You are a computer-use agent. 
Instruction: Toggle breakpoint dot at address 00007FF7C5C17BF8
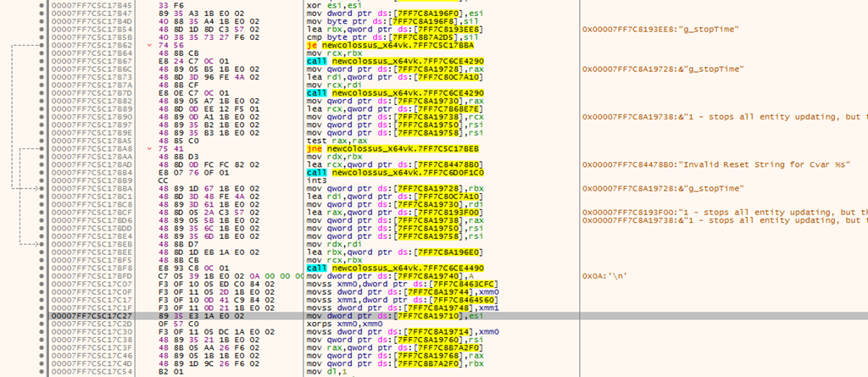42,269
